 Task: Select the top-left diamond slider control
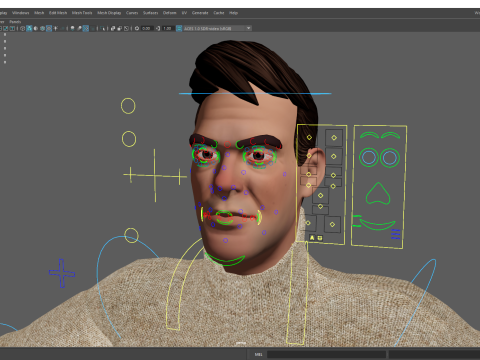point(309,137)
